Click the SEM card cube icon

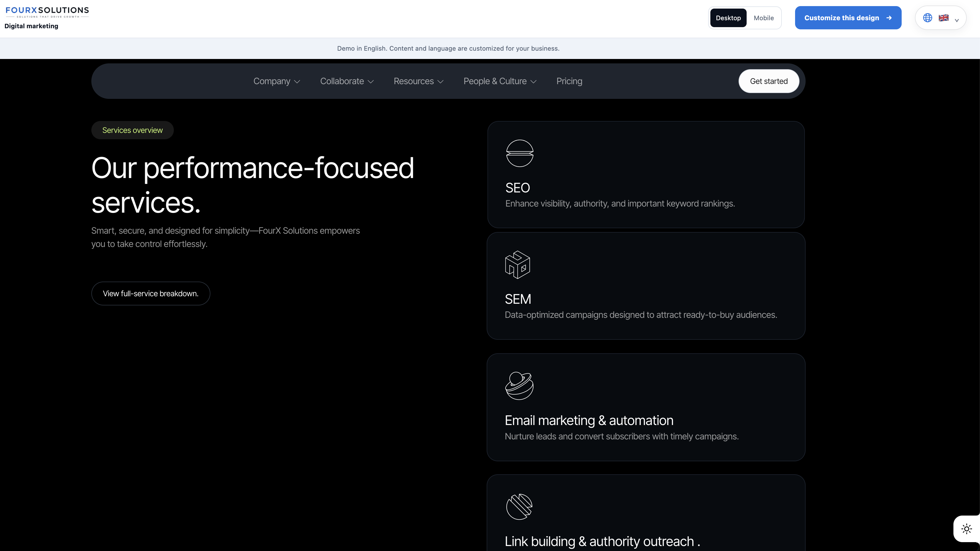coord(517,265)
